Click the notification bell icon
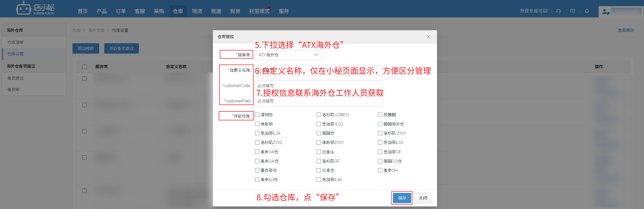Image resolution: width=644 pixels, height=209 pixels. point(587,11)
